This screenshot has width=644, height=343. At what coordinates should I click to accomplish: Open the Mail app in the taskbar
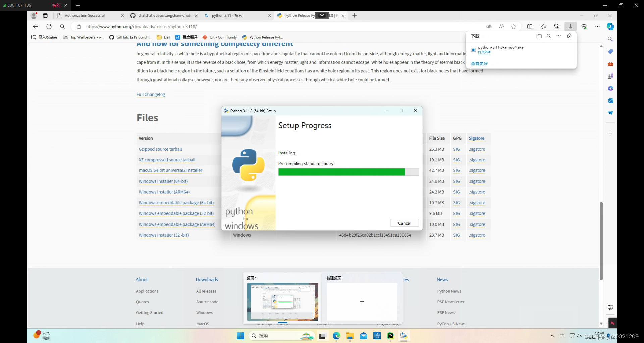(x=364, y=336)
